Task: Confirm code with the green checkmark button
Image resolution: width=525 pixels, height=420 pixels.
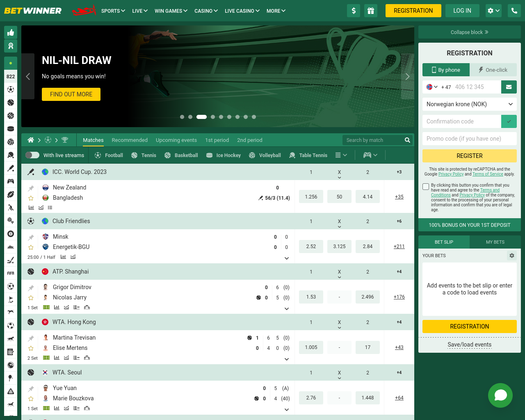Action: click(509, 121)
